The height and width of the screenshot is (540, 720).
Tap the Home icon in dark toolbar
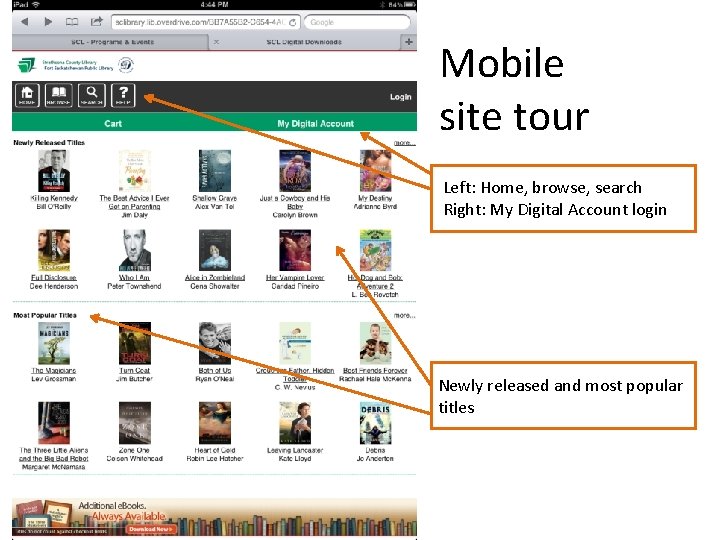(27, 96)
